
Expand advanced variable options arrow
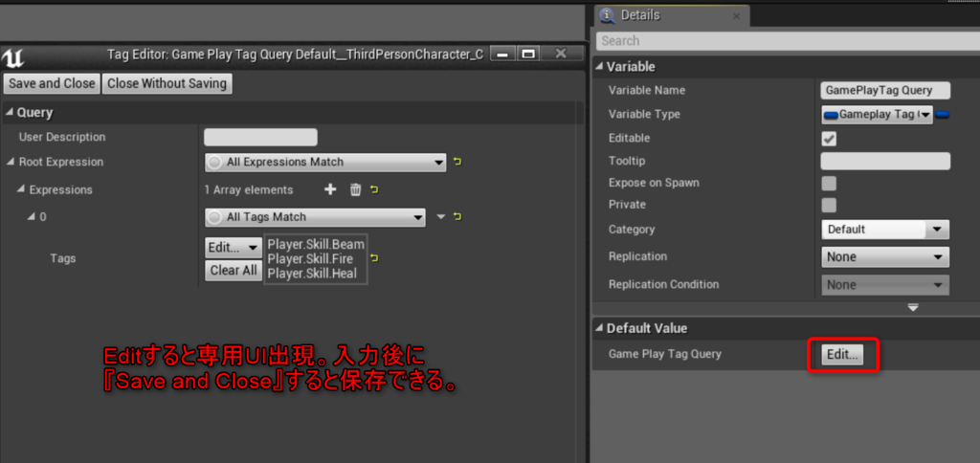[x=913, y=307]
